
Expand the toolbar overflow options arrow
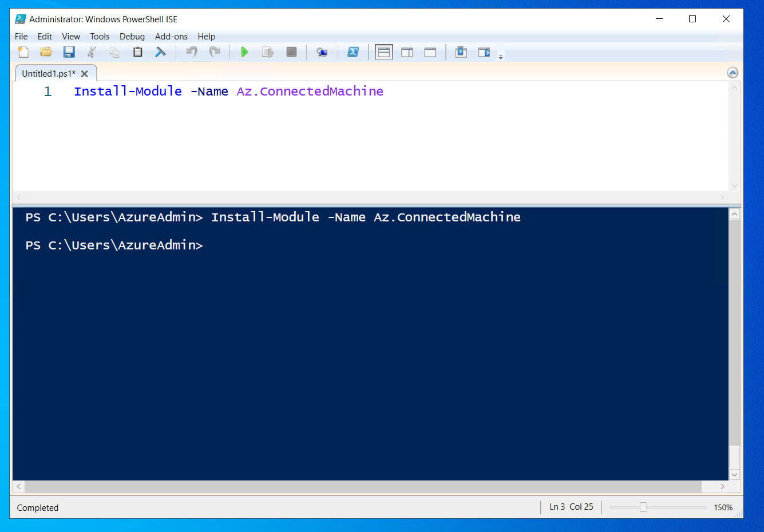501,57
